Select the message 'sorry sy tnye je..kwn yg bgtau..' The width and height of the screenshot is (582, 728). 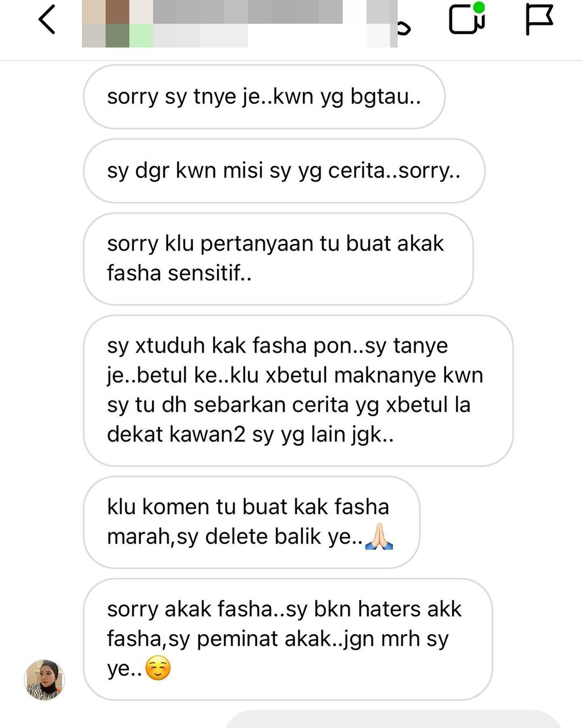tap(264, 97)
